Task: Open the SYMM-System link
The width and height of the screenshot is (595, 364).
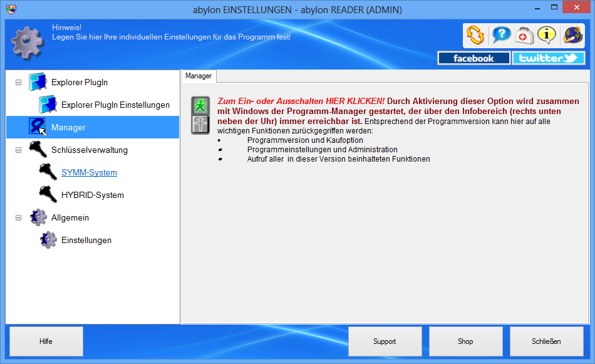Action: click(x=89, y=172)
